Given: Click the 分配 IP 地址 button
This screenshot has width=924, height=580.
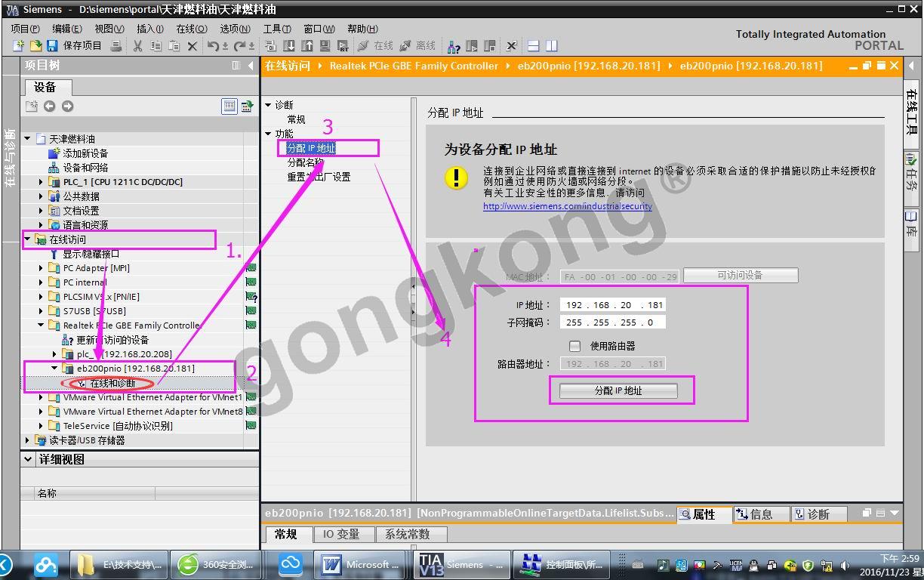Looking at the screenshot, I should 618,390.
